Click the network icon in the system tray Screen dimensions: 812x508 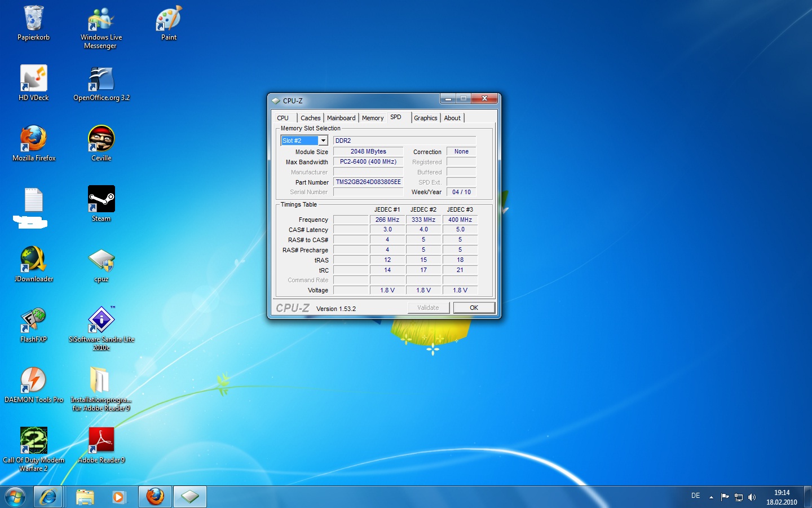coord(738,497)
